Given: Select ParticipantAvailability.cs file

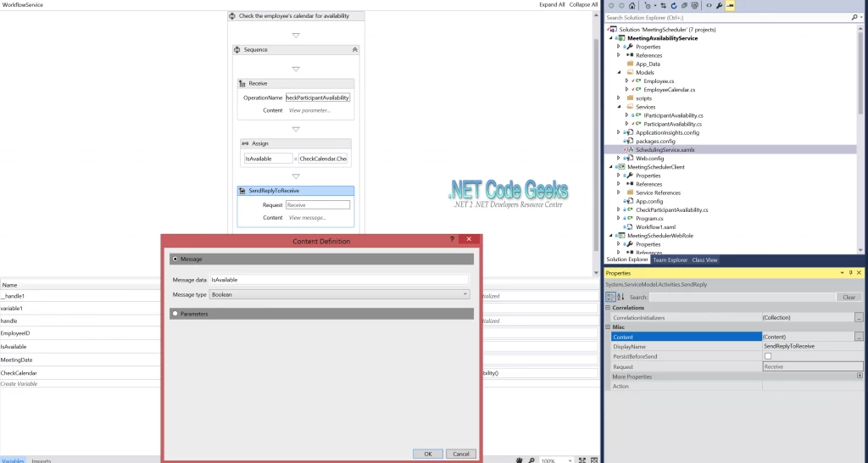Looking at the screenshot, I should click(x=672, y=124).
